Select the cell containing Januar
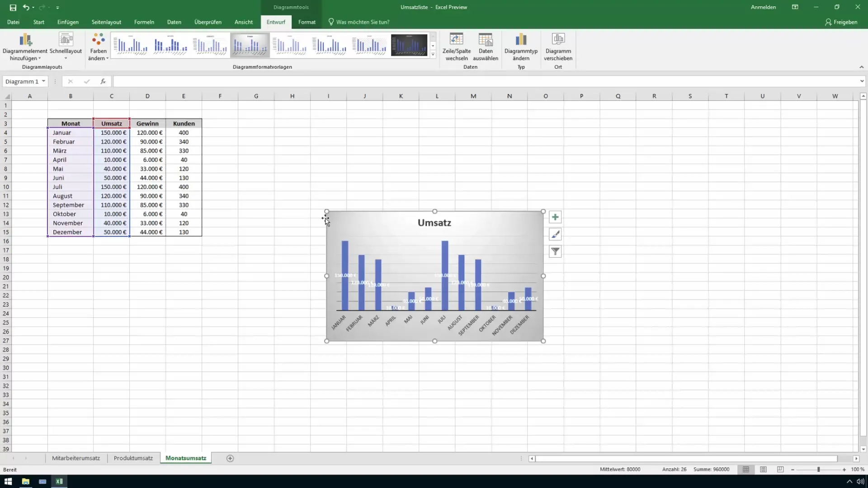The width and height of the screenshot is (868, 488). (71, 132)
